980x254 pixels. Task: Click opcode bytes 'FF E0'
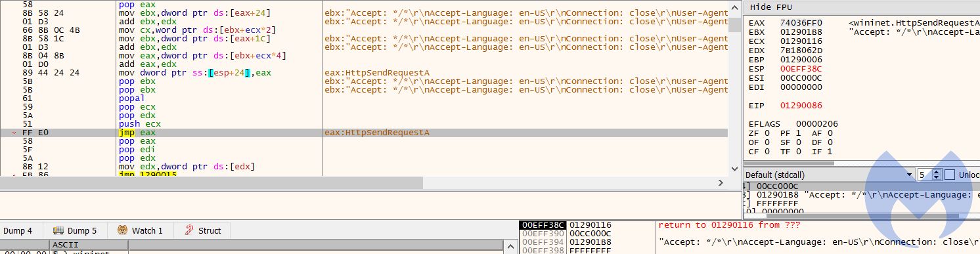click(35, 133)
